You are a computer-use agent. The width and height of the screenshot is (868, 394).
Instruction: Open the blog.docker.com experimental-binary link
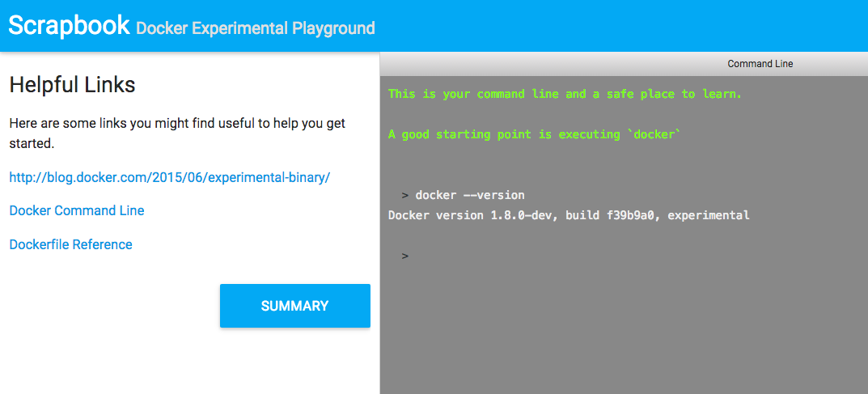click(170, 178)
